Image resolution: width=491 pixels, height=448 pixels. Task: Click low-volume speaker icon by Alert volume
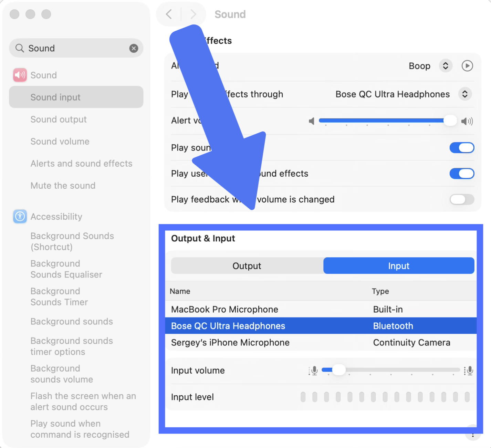(x=312, y=121)
